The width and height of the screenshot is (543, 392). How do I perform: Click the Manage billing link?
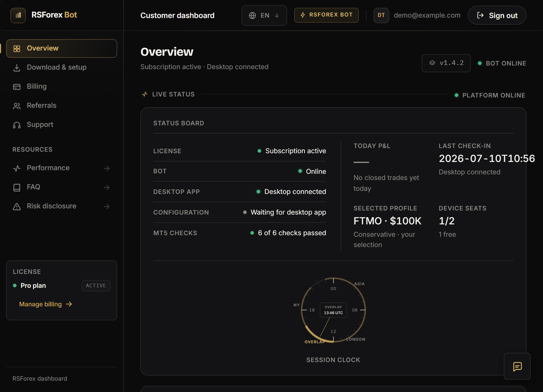(46, 304)
